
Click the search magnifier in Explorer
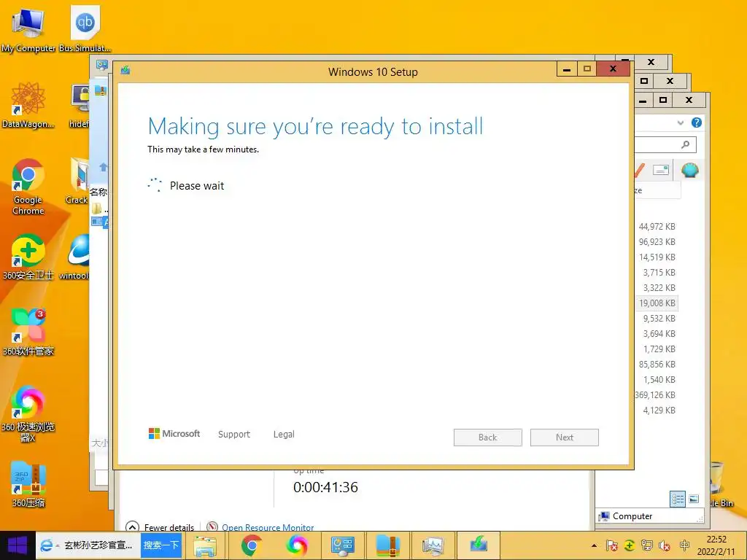click(x=686, y=144)
